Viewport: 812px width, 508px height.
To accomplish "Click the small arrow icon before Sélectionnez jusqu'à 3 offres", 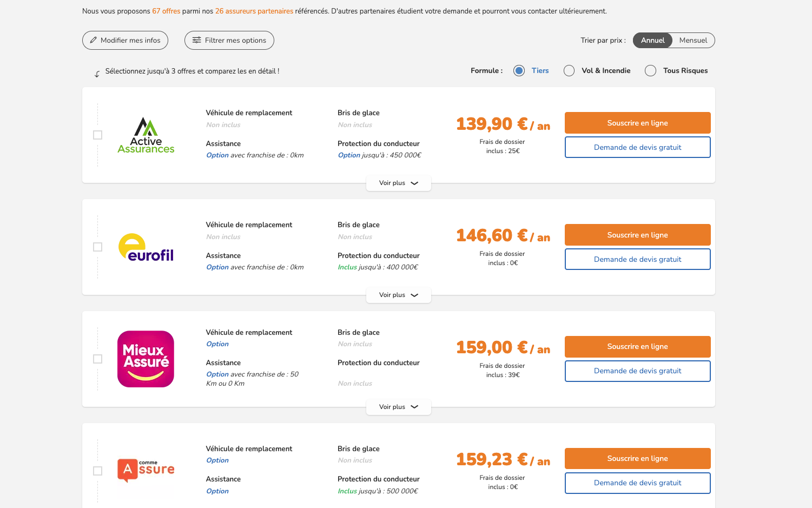I will pos(97,73).
